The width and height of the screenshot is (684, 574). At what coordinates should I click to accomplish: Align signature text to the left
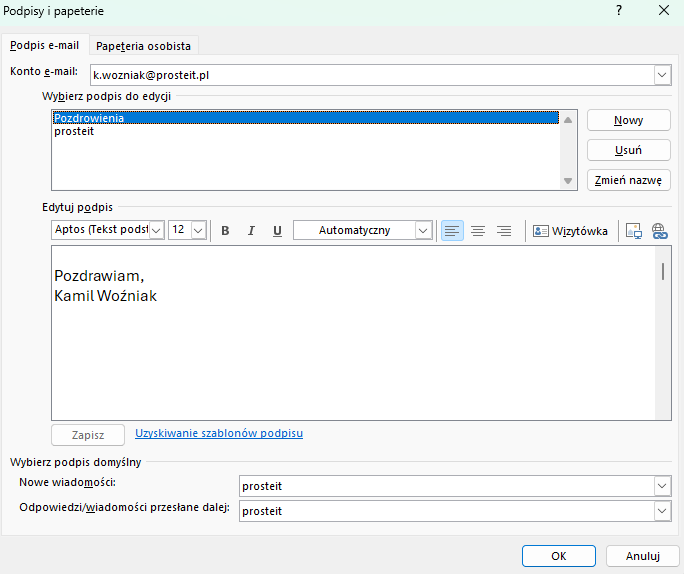pos(452,231)
